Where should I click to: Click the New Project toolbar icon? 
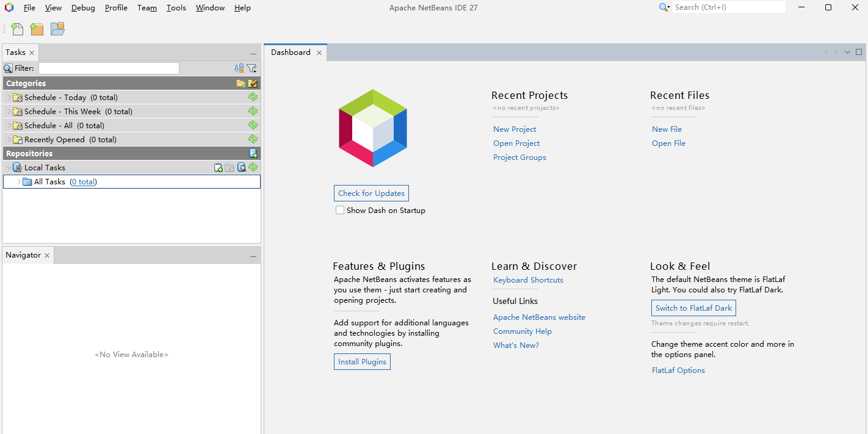click(x=37, y=29)
